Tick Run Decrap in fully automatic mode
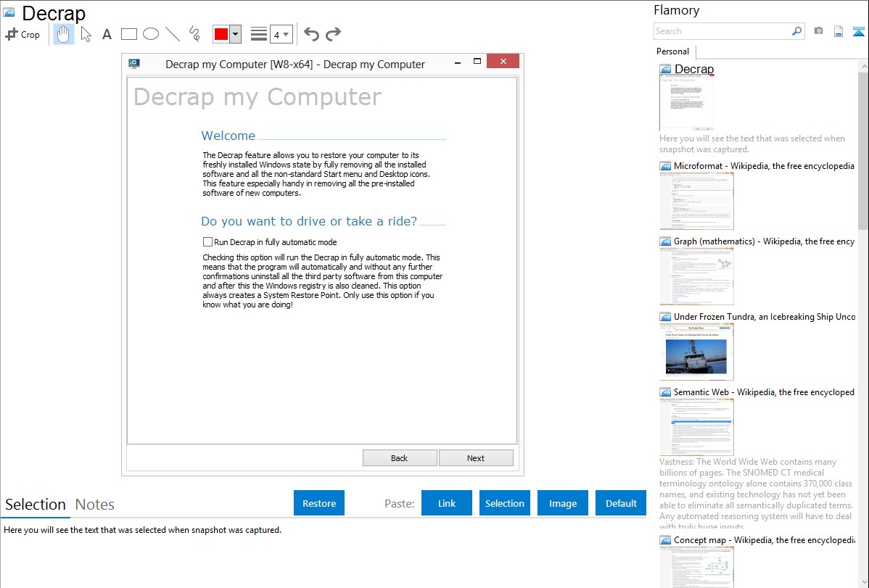 (x=208, y=241)
